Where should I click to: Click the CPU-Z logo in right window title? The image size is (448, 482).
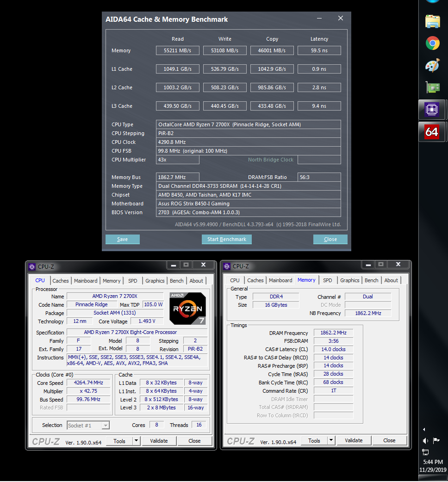(227, 266)
